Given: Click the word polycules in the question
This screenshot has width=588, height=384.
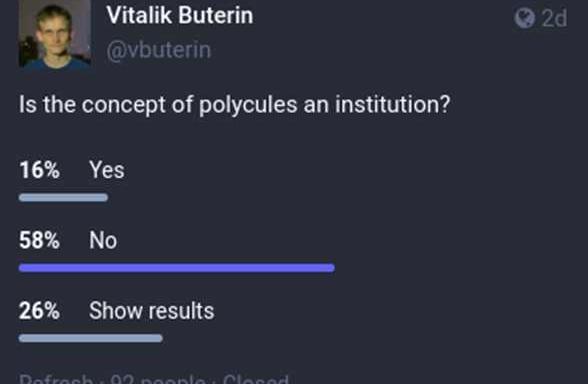Looking at the screenshot, I should click(x=248, y=105).
